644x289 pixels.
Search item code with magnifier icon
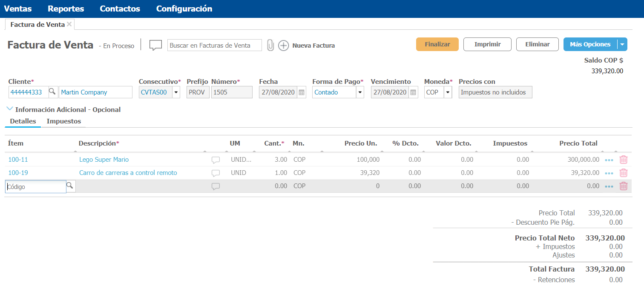point(70,186)
